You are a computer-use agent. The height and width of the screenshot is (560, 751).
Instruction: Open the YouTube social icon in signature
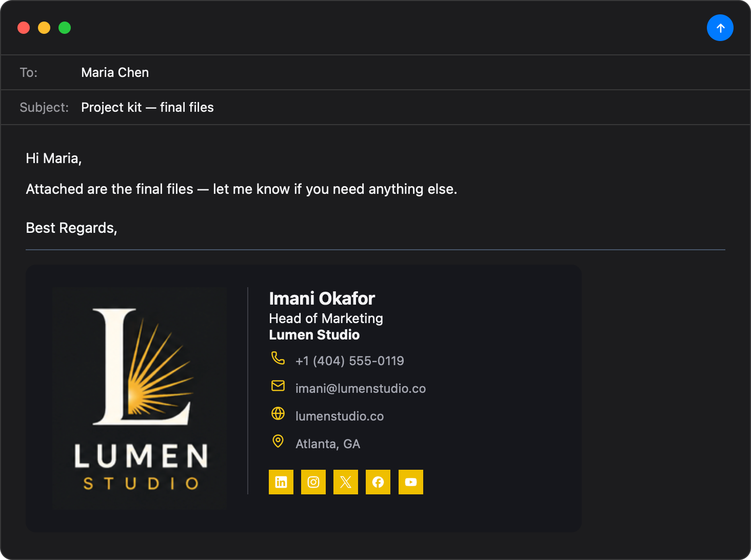(411, 482)
